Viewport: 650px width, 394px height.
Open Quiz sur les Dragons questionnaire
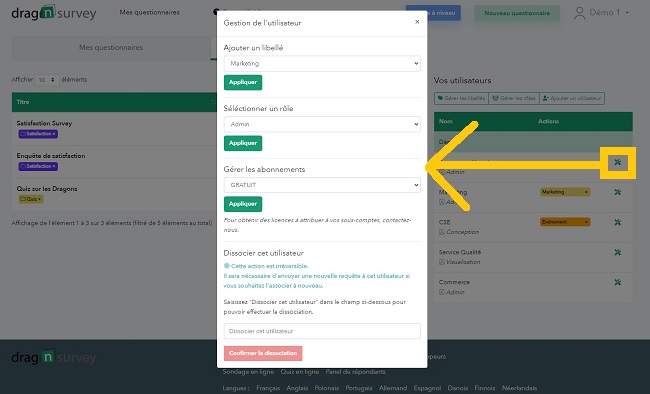(47, 189)
